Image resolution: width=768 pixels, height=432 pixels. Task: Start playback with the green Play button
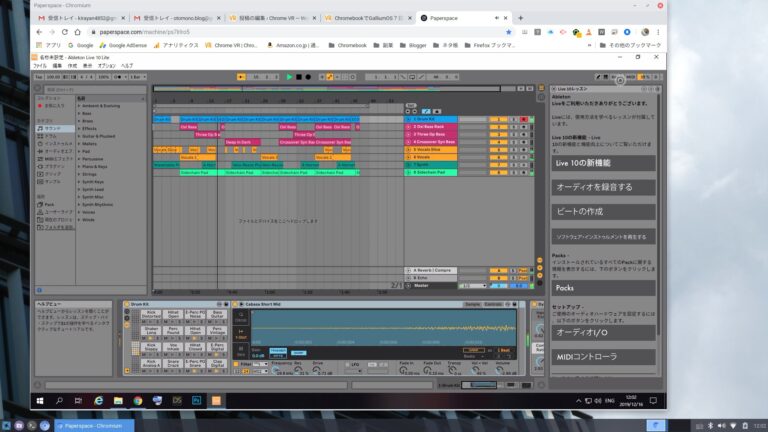[289, 77]
